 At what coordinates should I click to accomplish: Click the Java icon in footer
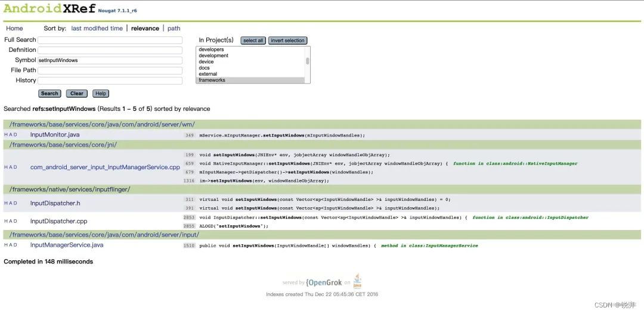tap(357, 281)
